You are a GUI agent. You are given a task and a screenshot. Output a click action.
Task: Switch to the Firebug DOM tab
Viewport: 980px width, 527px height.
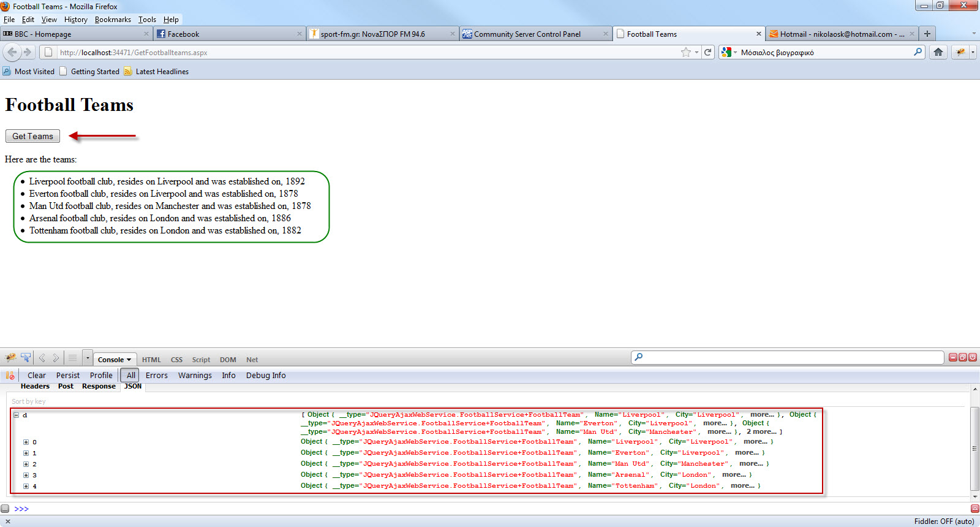[x=228, y=360]
